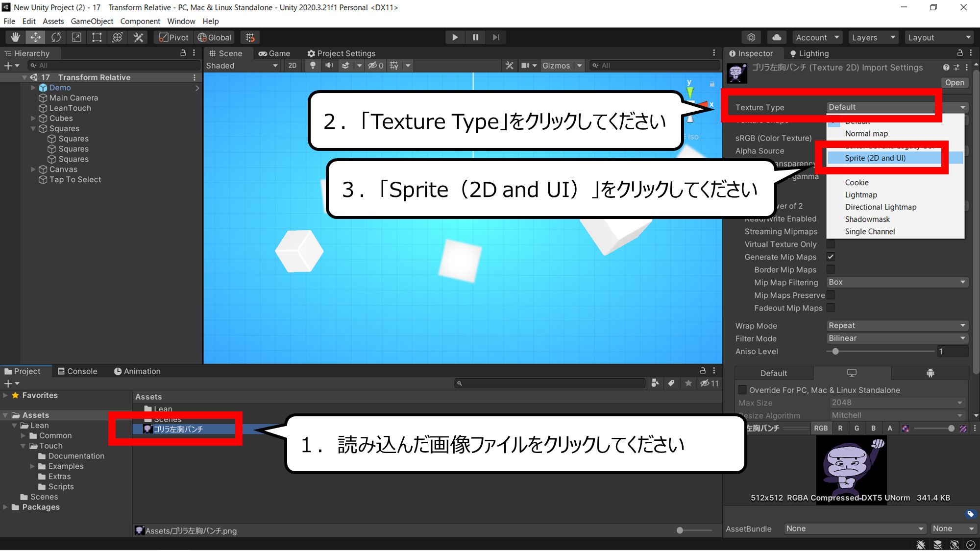Switch to the Animation tab
Image resolution: width=980 pixels, height=551 pixels.
pyautogui.click(x=137, y=371)
